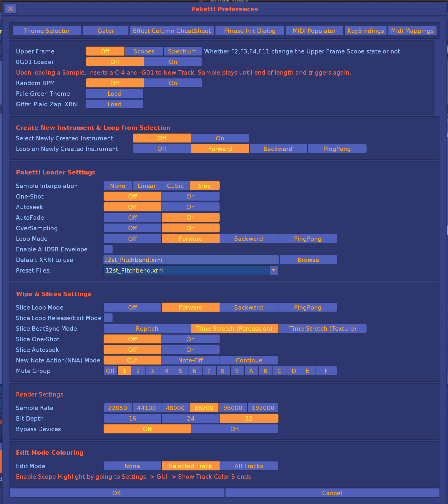Close the Paketti Preferences dialog with X
The image size is (448, 504).
11,9
